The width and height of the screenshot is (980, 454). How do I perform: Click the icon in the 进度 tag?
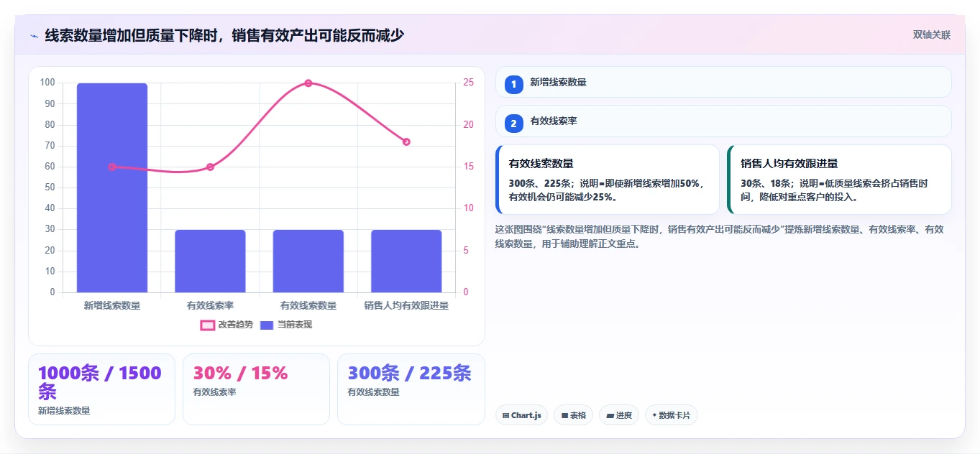(x=610, y=416)
